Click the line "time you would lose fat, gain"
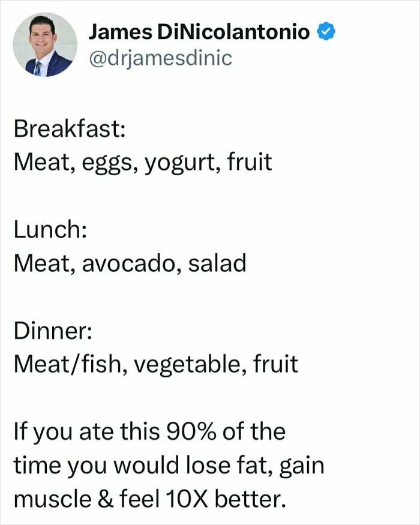 [168, 466]
